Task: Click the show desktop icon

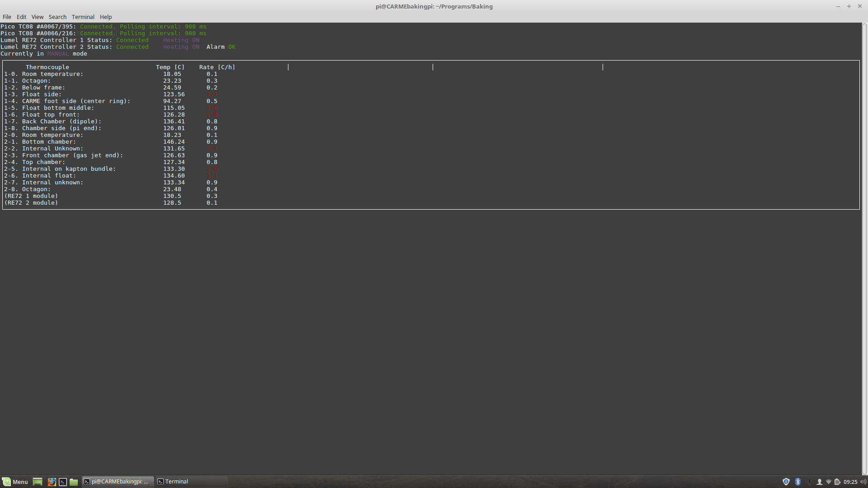Action: [37, 482]
